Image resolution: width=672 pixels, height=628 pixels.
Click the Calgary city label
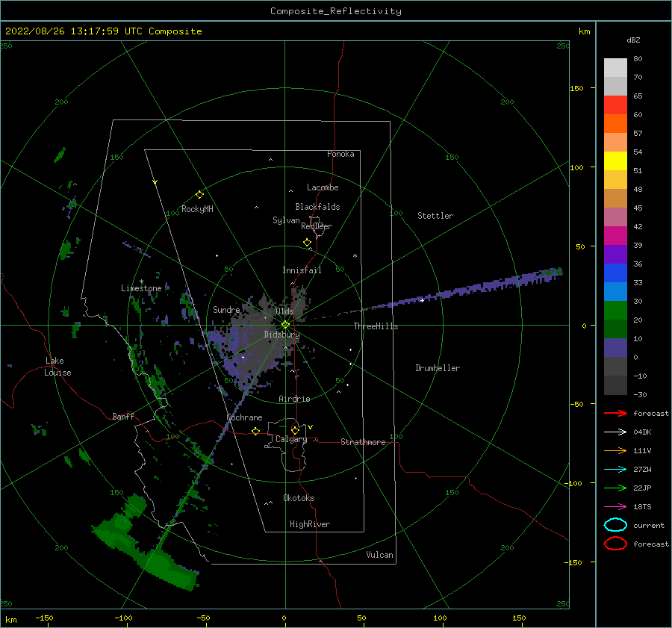pyautogui.click(x=291, y=439)
